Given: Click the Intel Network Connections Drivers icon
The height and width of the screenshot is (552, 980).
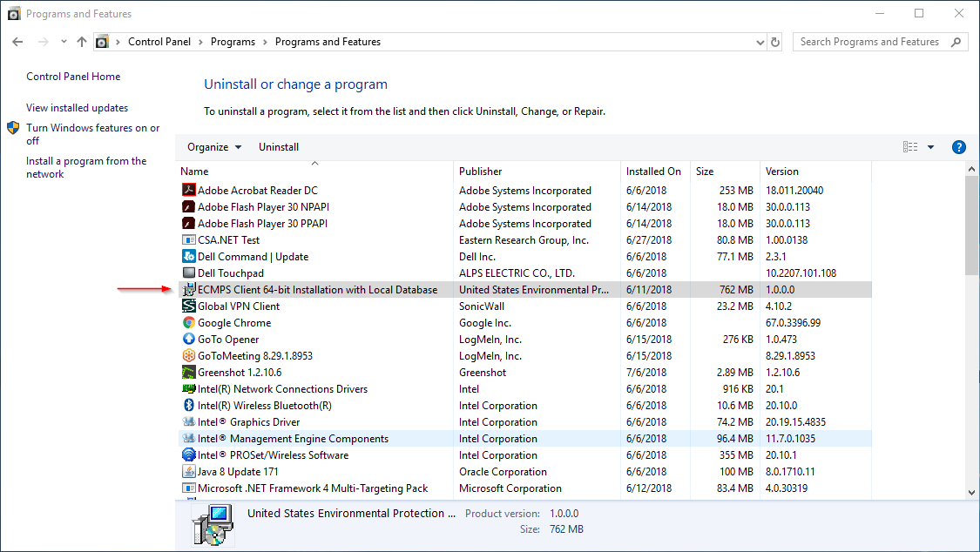Looking at the screenshot, I should point(189,388).
